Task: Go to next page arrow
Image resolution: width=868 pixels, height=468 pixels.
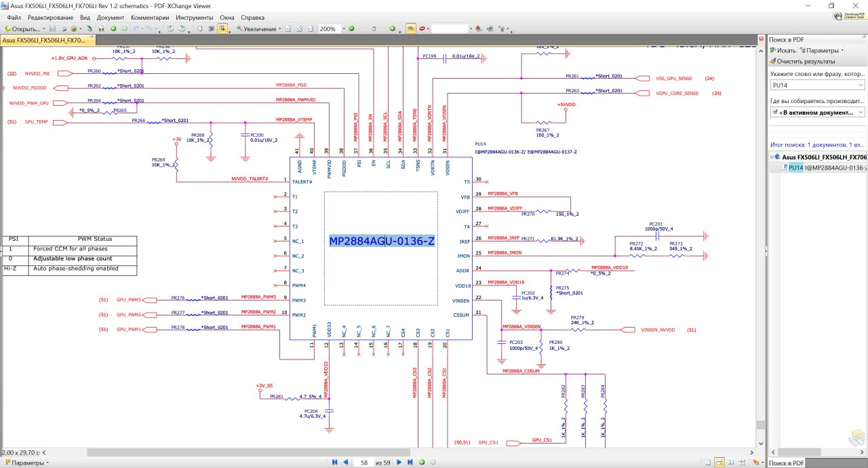Action: click(399, 463)
